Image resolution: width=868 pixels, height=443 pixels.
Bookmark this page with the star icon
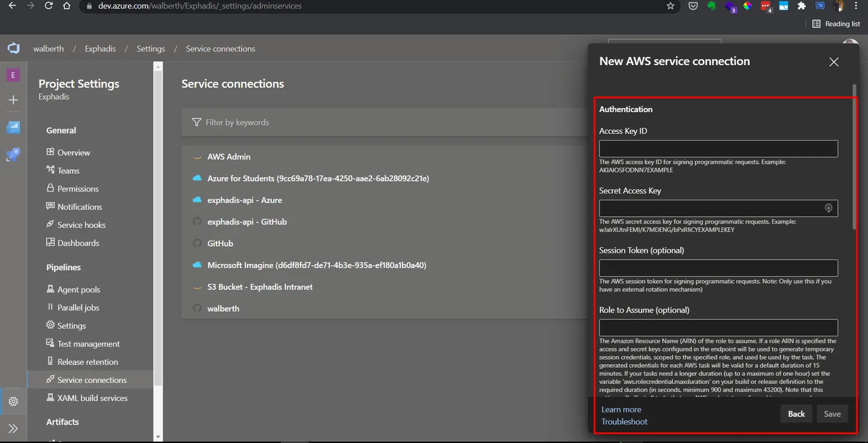click(671, 6)
